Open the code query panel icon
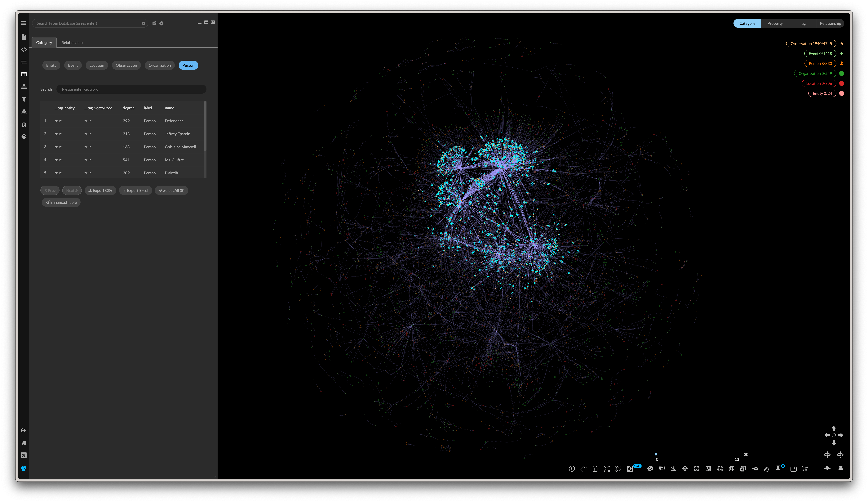 click(x=24, y=50)
